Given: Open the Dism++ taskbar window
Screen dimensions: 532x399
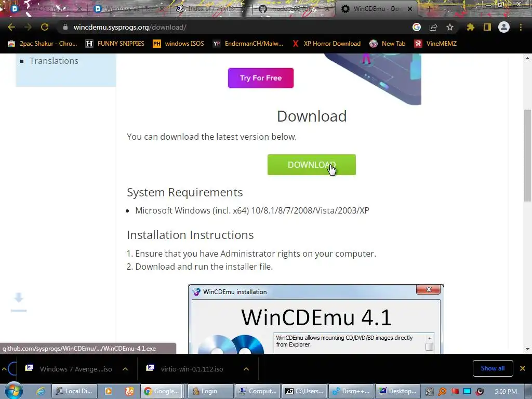Looking at the screenshot, I should pyautogui.click(x=351, y=391).
